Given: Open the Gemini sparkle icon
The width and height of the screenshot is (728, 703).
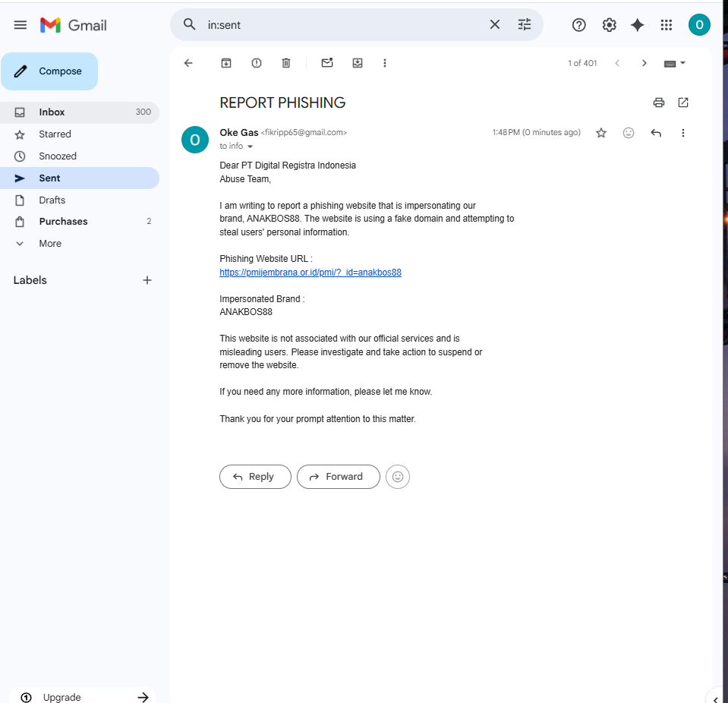Looking at the screenshot, I should pos(638,25).
